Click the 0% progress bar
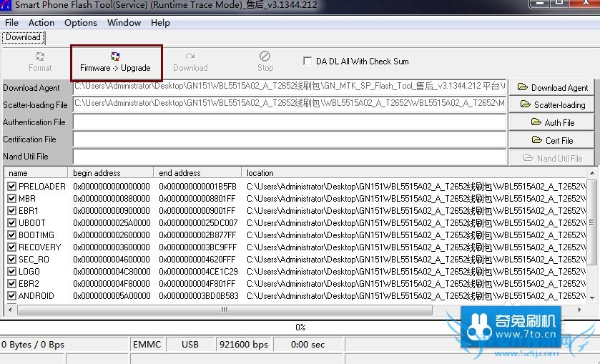The width and height of the screenshot is (600, 364). [300, 328]
